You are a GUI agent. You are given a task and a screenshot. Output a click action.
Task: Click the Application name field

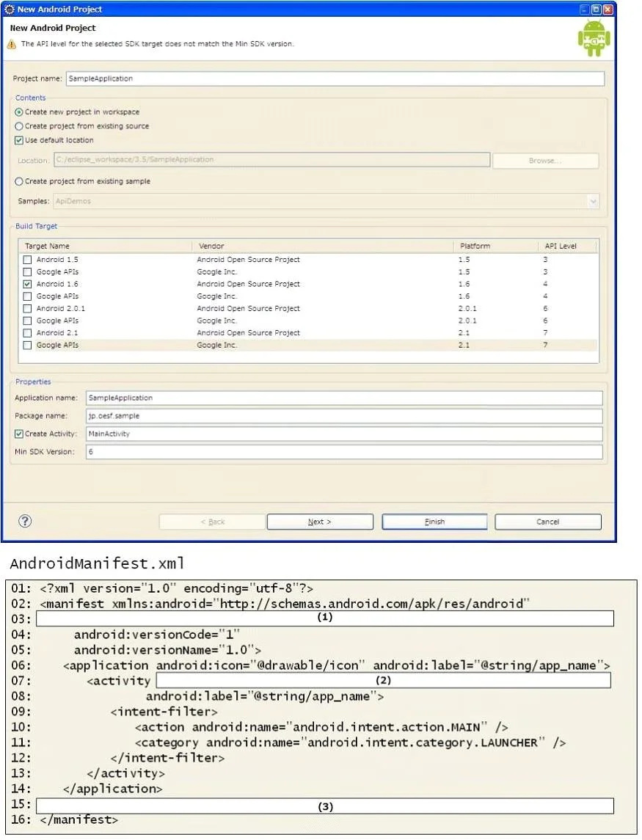tap(344, 398)
